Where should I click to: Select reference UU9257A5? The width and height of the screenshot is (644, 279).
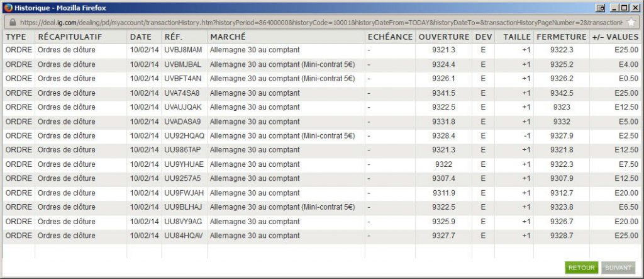pyautogui.click(x=183, y=178)
